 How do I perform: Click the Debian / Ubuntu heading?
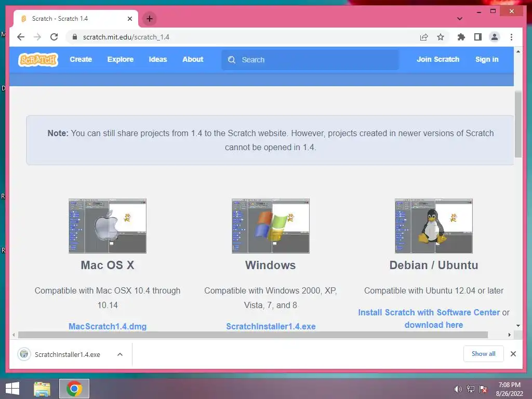(434, 265)
